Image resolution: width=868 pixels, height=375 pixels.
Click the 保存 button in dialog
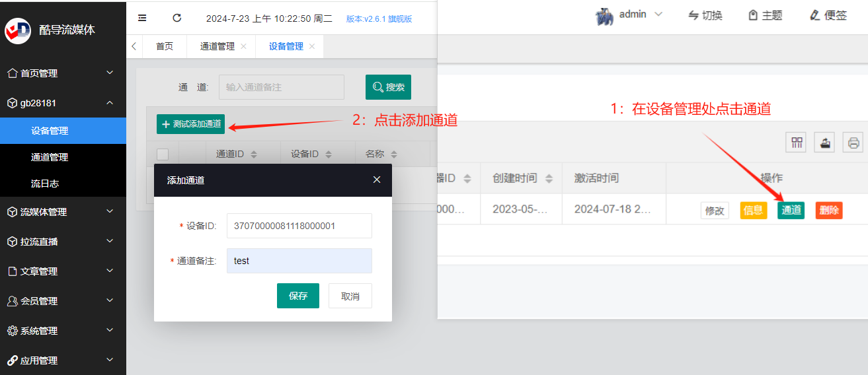click(x=298, y=296)
